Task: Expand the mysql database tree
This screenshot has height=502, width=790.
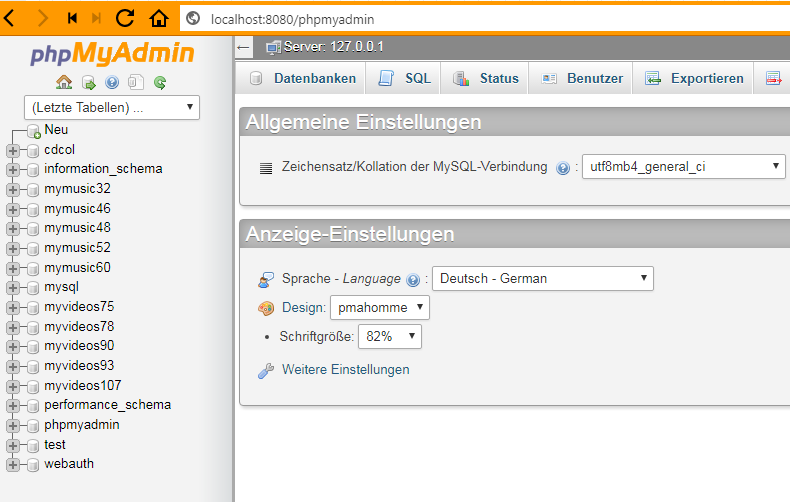Action: pos(13,288)
